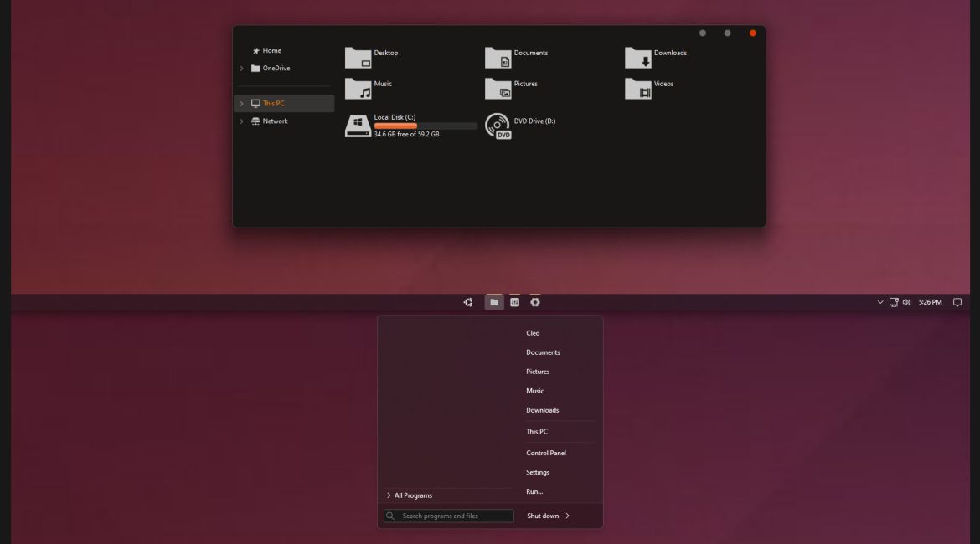
Task: Open the Shut down options arrow
Action: click(x=568, y=516)
